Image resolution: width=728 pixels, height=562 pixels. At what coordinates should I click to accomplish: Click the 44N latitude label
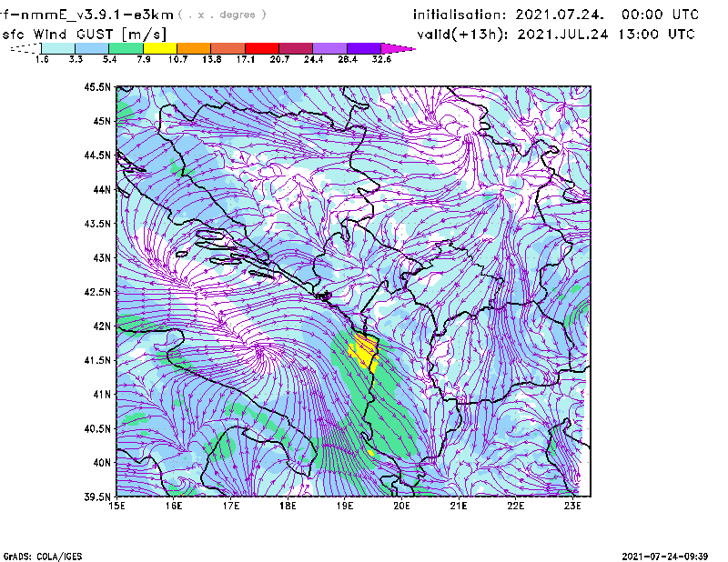(x=102, y=189)
